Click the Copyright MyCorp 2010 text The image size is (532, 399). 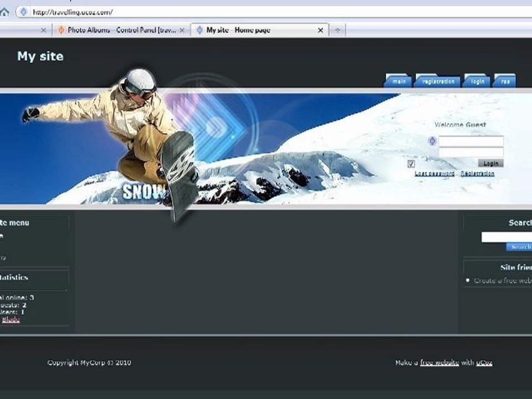click(x=89, y=362)
